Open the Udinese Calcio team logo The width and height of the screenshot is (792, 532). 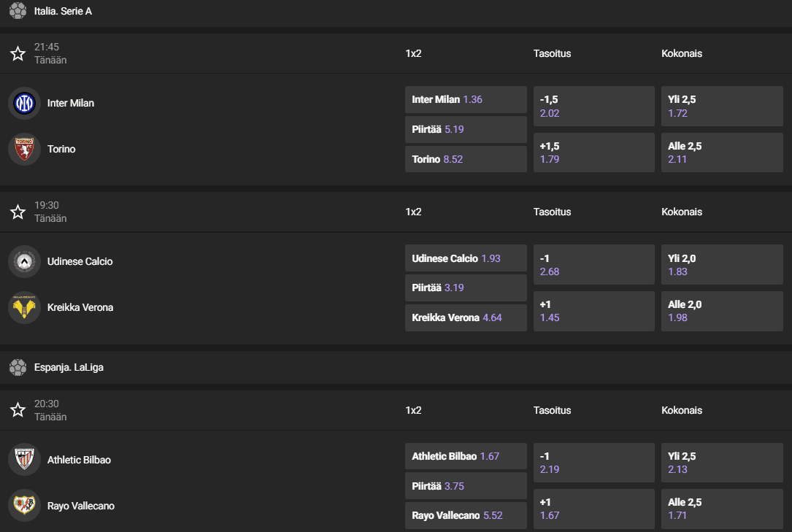click(24, 261)
